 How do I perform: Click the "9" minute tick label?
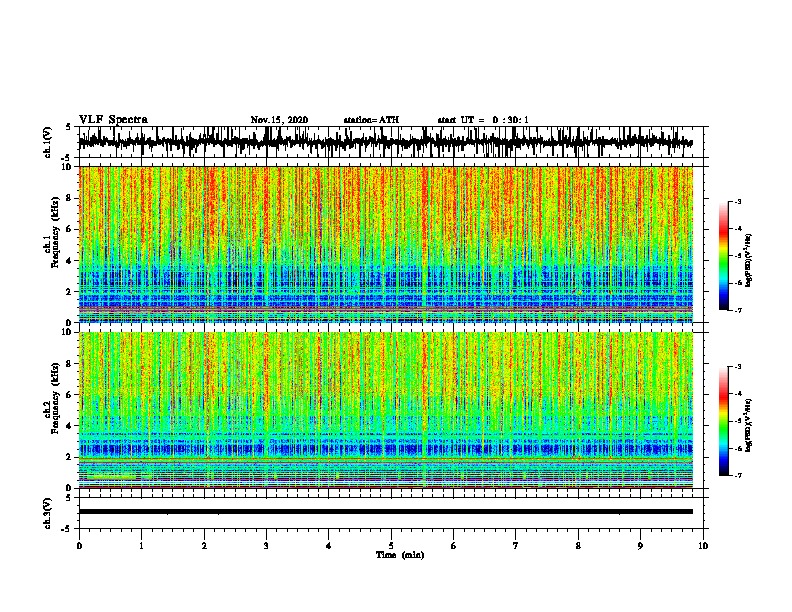tap(640, 546)
